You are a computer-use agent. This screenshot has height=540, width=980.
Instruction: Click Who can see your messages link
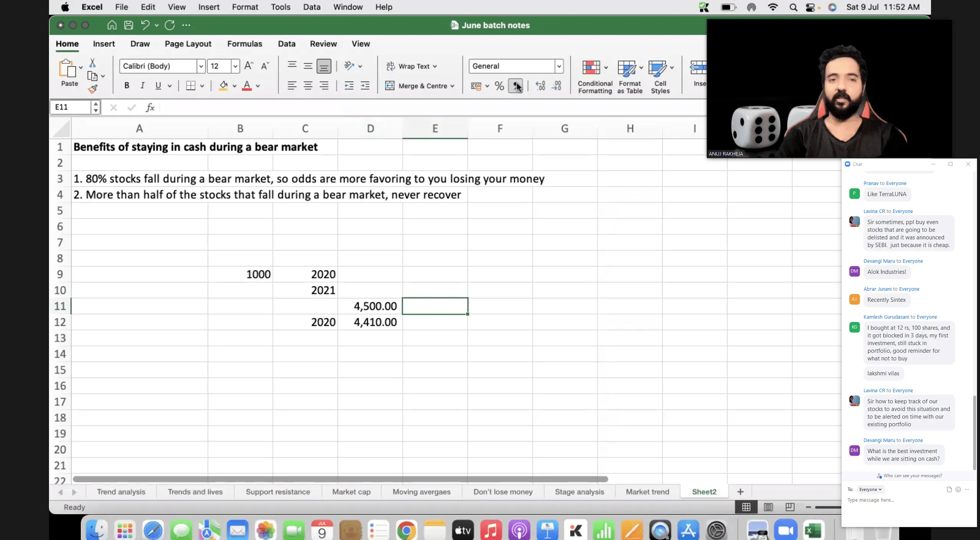(912, 476)
